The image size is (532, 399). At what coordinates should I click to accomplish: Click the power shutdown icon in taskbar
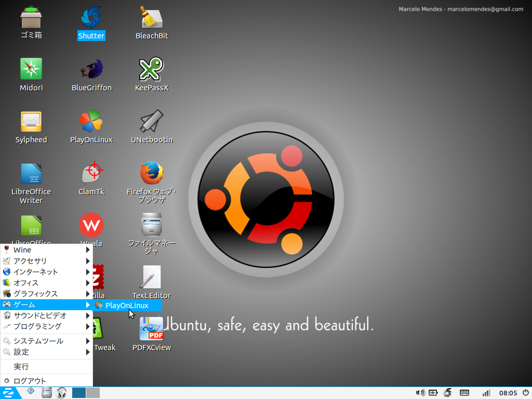[525, 393]
